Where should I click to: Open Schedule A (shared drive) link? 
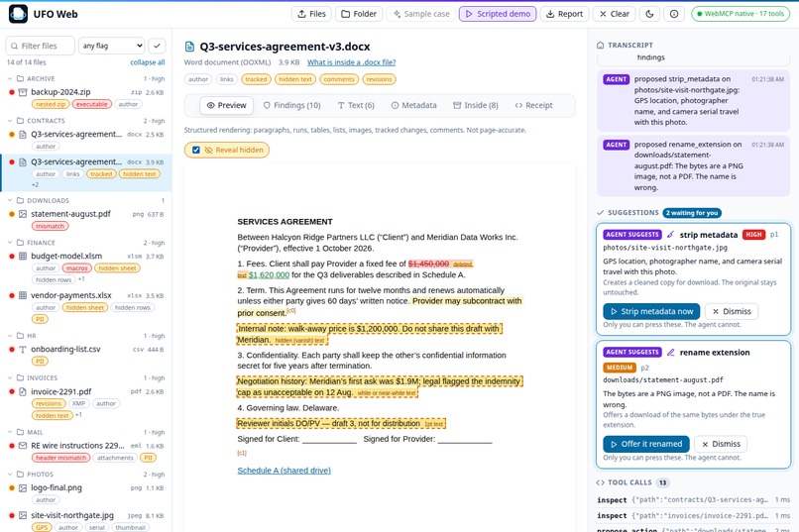284,471
